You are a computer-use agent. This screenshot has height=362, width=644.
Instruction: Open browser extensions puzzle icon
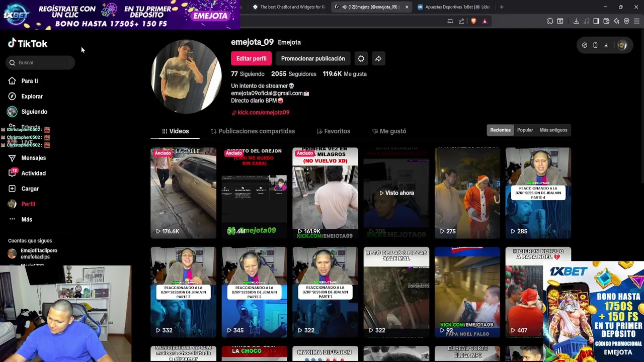click(x=550, y=21)
